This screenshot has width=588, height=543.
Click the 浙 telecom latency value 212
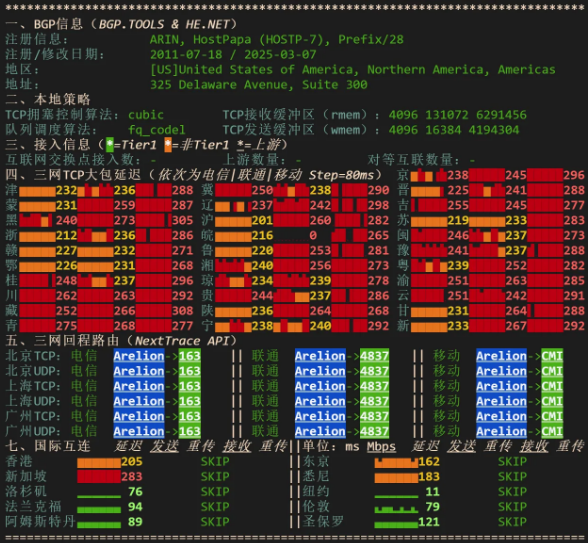[66, 235]
